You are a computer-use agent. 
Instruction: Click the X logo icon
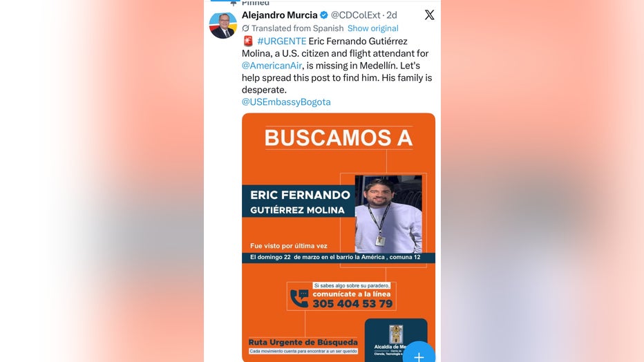429,15
